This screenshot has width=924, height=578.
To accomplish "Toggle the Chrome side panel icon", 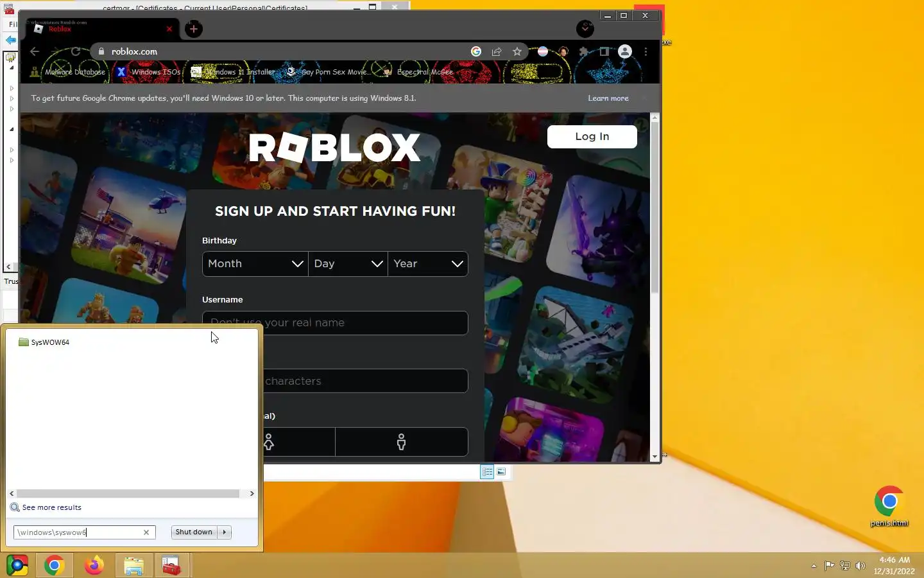I will pos(604,51).
